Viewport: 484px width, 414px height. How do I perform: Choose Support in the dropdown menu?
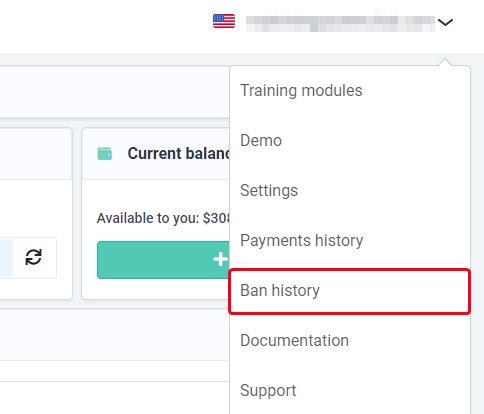[x=350, y=390]
